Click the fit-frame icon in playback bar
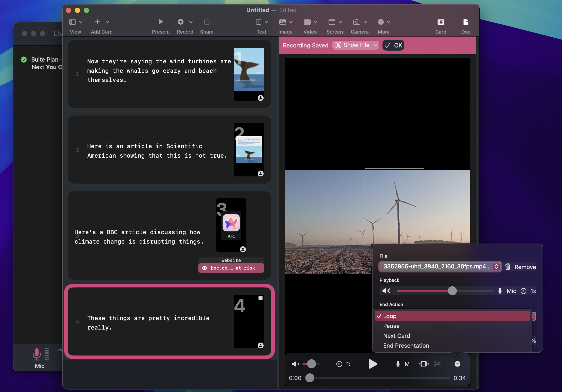Viewport: 562px width, 392px height. point(423,364)
